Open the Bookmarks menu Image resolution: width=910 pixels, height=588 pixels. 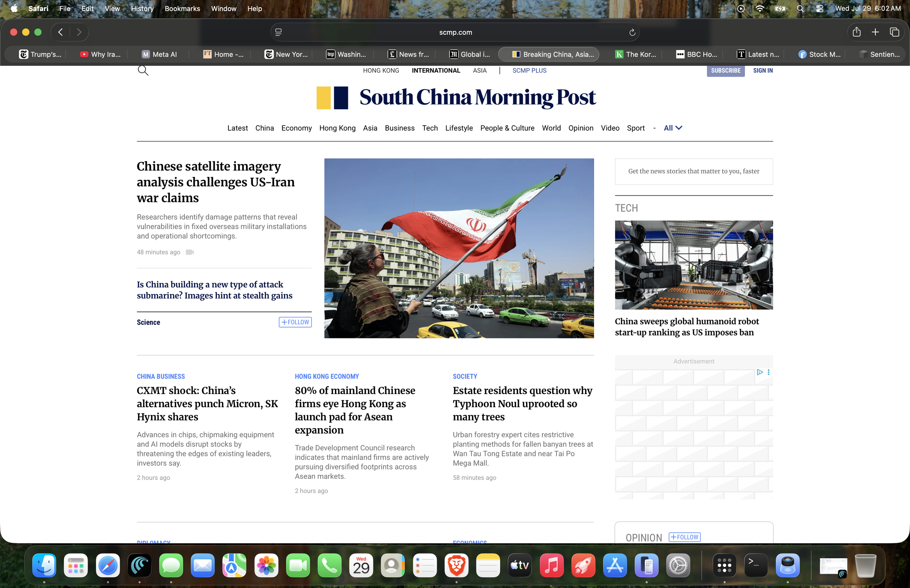tap(182, 8)
